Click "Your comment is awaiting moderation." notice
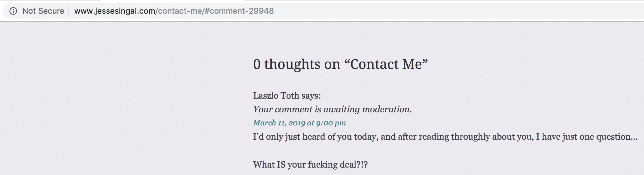The width and height of the screenshot is (644, 175). tap(332, 109)
